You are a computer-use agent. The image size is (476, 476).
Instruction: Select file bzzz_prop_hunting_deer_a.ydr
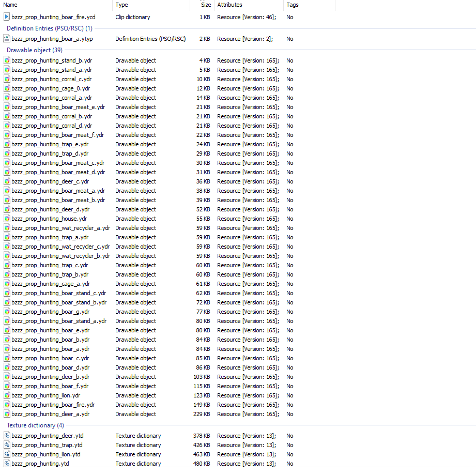(51, 414)
